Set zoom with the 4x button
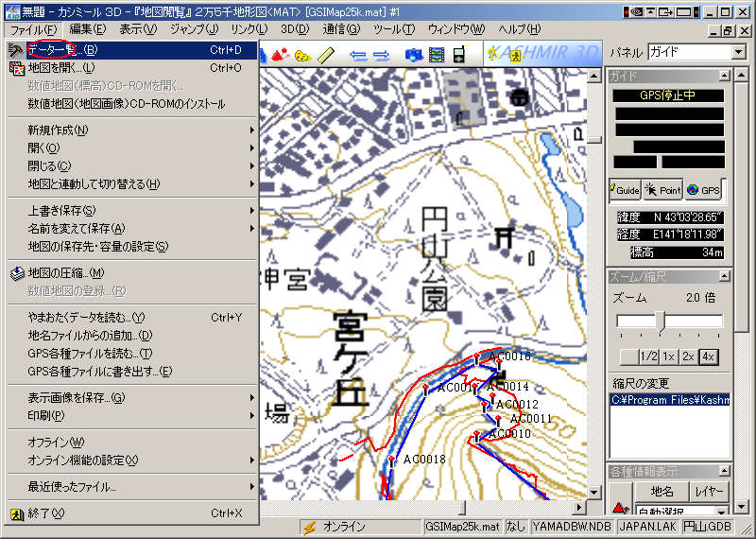The image size is (756, 539). point(708,357)
